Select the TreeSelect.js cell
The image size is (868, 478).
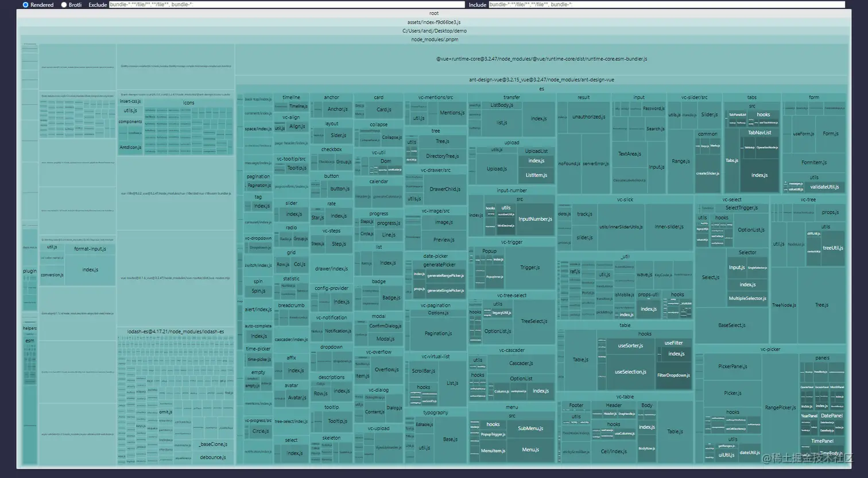pos(534,322)
